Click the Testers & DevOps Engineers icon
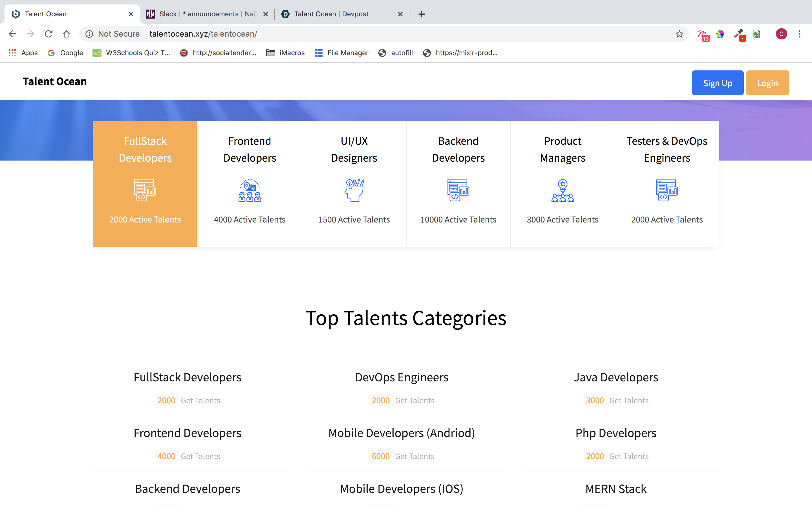 667,190
